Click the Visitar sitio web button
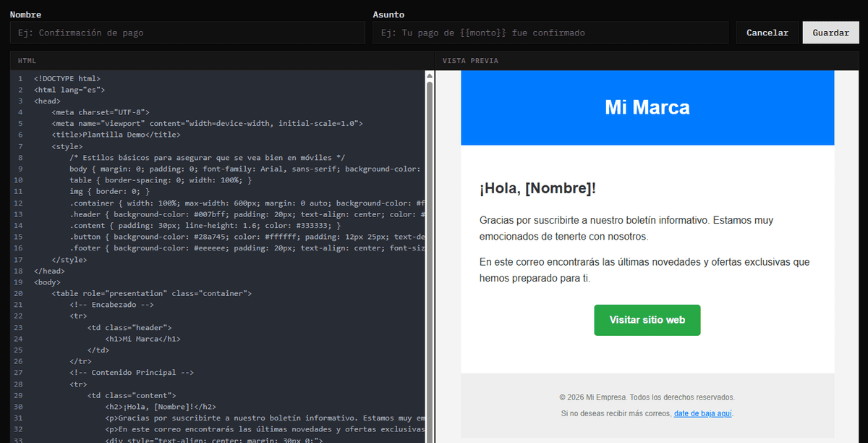 click(x=647, y=320)
